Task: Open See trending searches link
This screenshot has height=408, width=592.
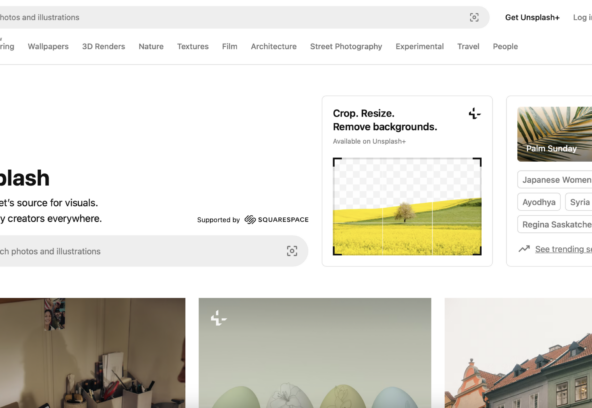Action: point(563,249)
